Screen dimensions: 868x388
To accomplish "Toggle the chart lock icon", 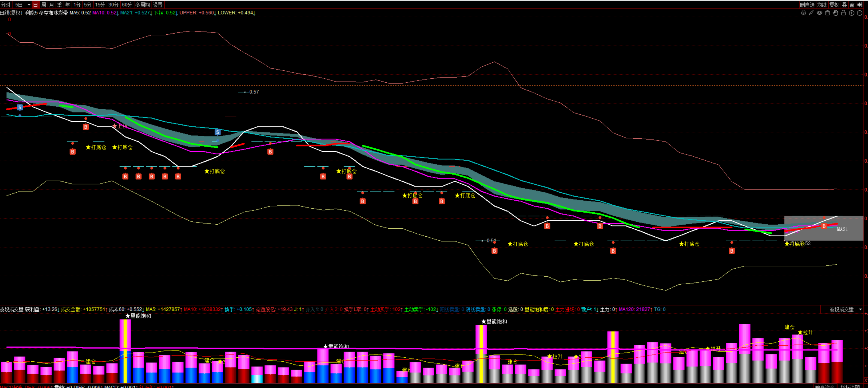I will (843, 13).
